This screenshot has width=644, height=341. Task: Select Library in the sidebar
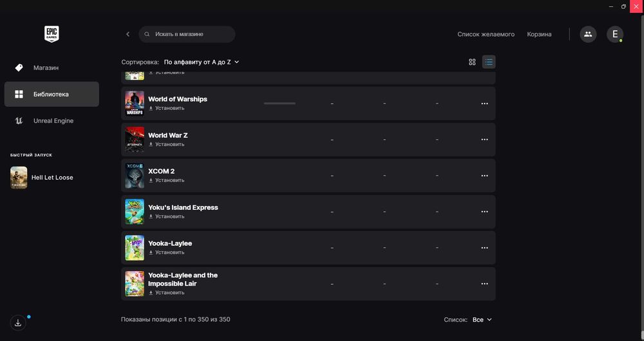pyautogui.click(x=51, y=94)
